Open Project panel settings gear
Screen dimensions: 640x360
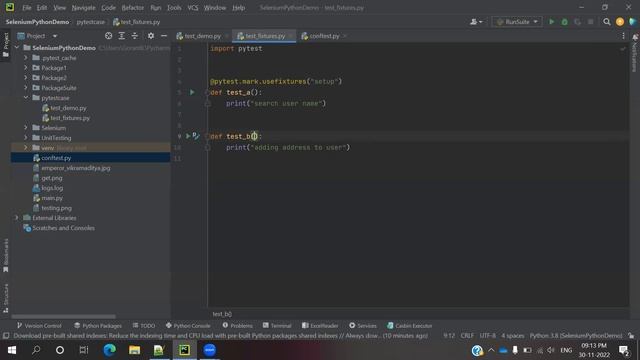click(x=151, y=36)
